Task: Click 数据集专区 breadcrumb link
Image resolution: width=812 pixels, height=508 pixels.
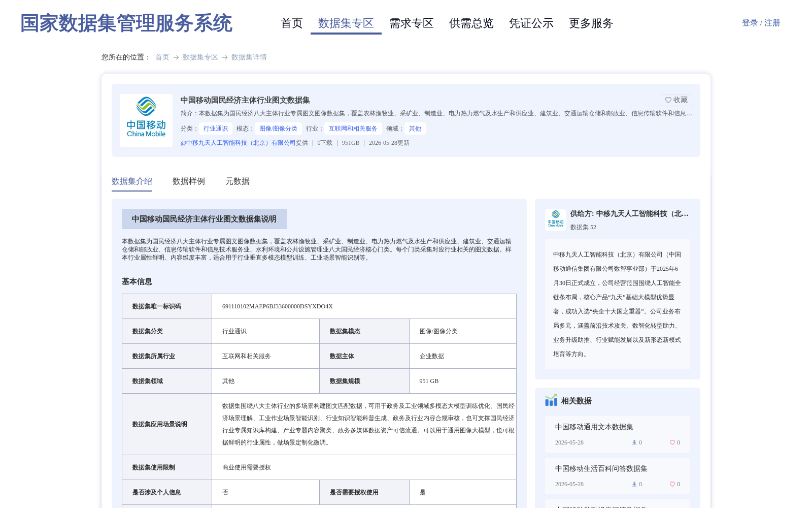Action: click(200, 57)
